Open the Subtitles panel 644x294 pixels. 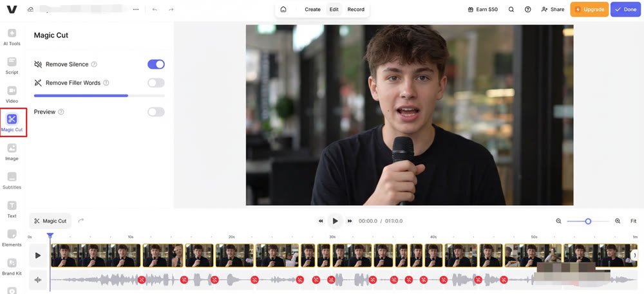pos(12,180)
